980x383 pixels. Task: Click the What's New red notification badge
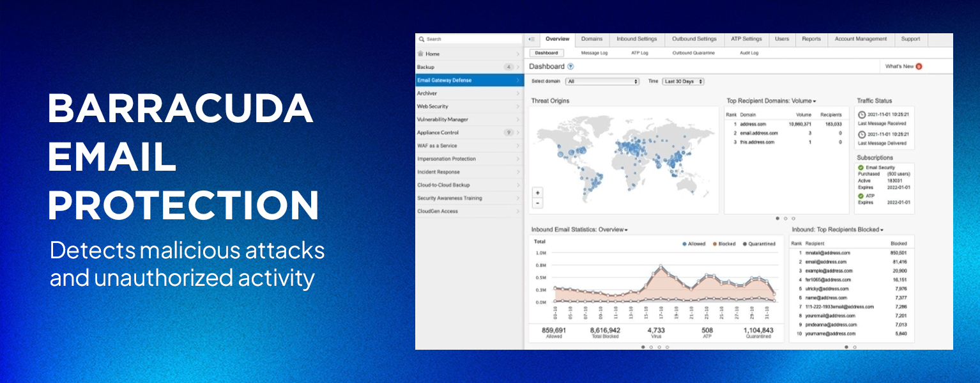(x=919, y=66)
